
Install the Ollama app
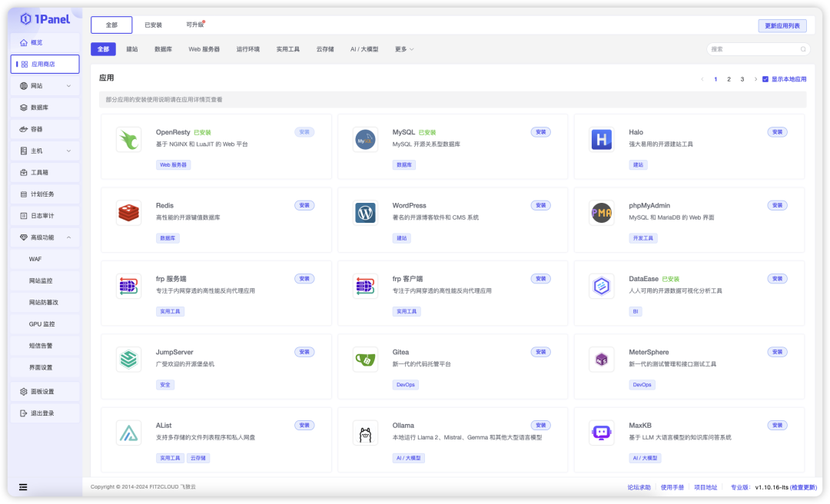coord(540,425)
